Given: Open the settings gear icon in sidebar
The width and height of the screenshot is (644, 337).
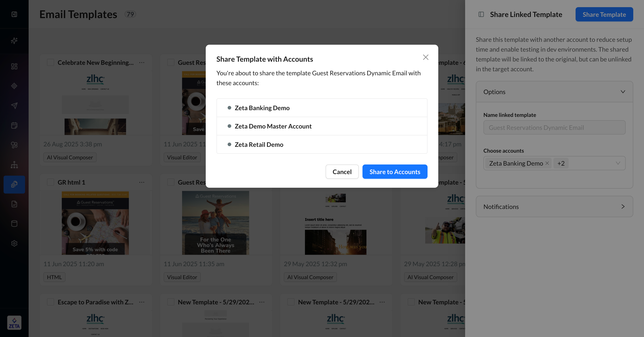Looking at the screenshot, I should [x=14, y=243].
